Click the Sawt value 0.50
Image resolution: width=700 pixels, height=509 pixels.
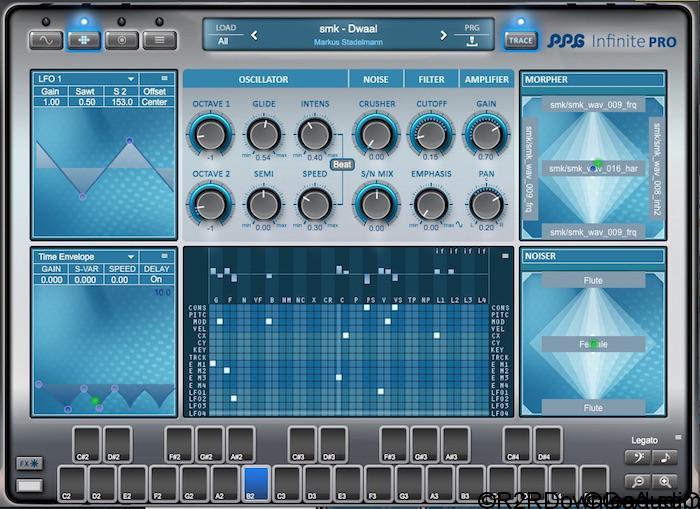[86, 102]
